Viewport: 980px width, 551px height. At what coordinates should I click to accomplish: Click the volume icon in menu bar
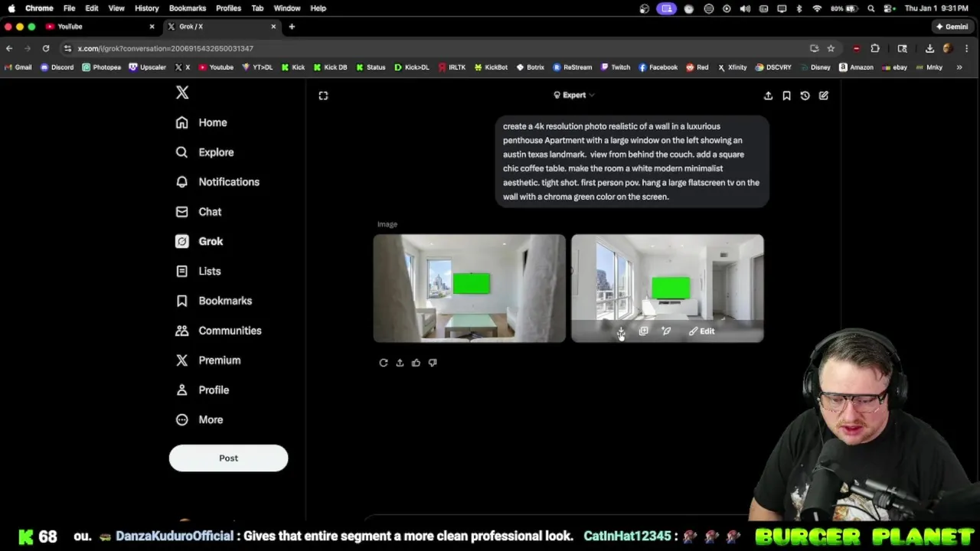tap(745, 8)
